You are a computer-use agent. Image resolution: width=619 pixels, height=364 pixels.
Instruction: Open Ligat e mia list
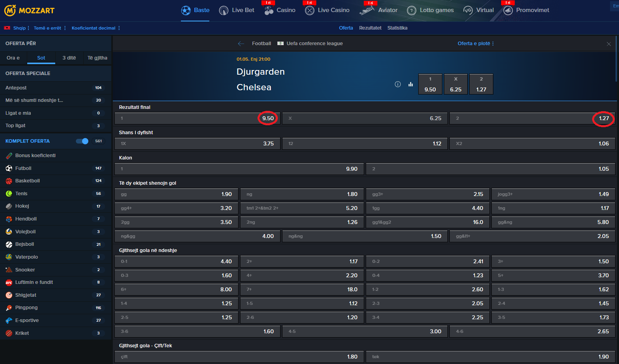coord(56,113)
